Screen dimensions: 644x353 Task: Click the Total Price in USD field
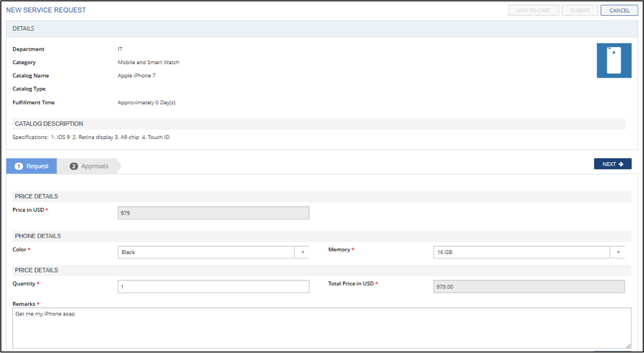pyautogui.click(x=529, y=286)
